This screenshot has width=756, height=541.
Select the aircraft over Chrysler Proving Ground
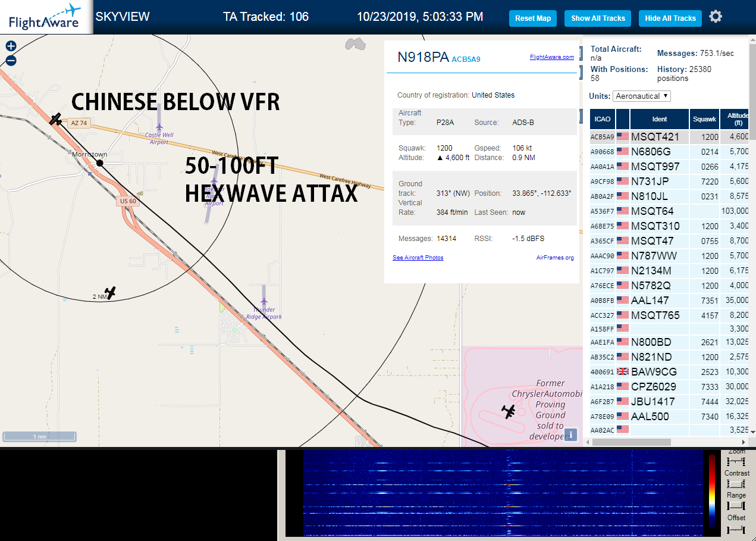pyautogui.click(x=509, y=411)
